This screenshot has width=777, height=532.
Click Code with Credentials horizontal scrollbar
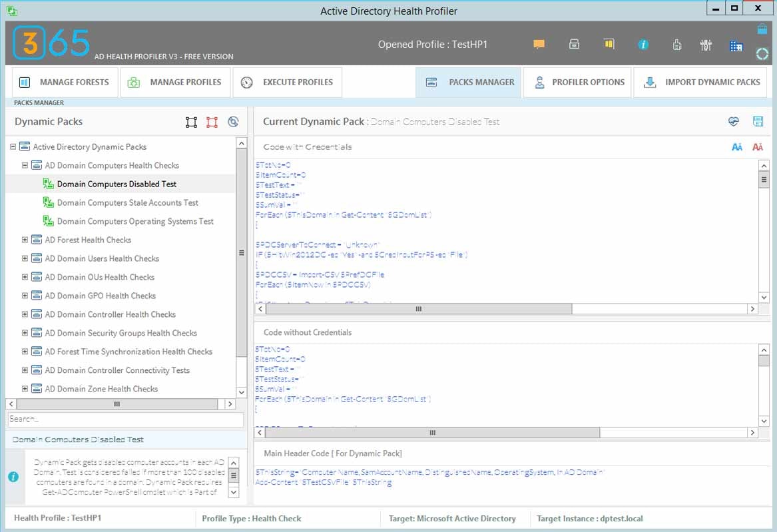pos(419,308)
